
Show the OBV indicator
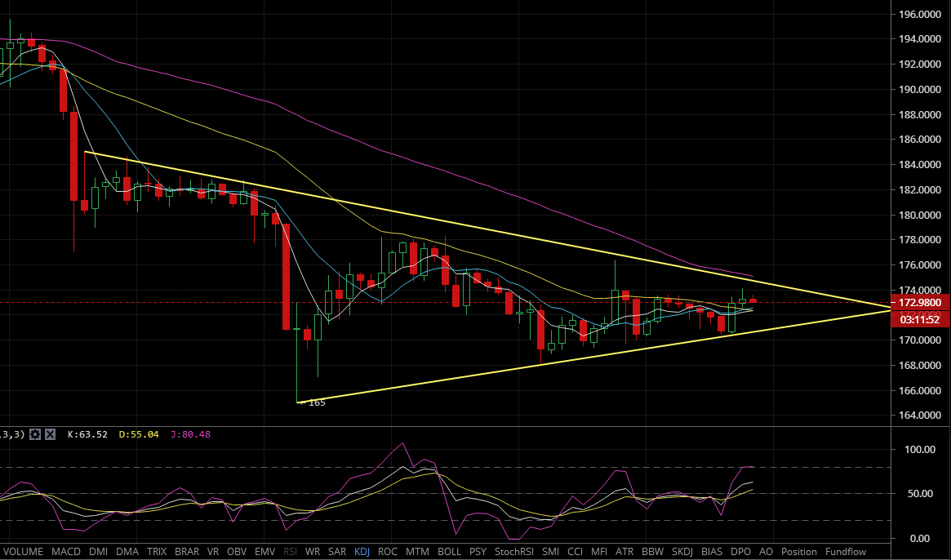click(237, 552)
